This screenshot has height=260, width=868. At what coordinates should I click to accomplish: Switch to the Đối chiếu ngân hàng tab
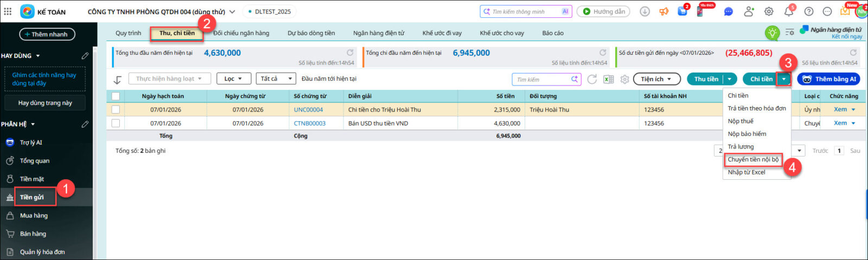(241, 33)
